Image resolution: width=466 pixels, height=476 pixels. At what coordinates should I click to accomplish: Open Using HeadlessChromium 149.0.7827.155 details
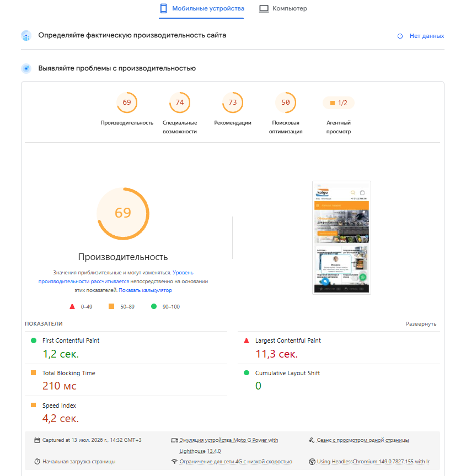373,462
